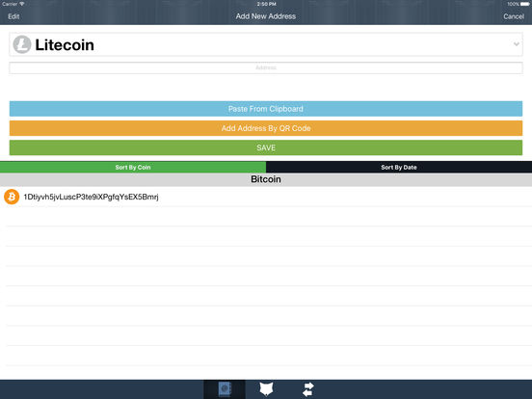
Task: Add Address By QR Code
Action: (266, 128)
